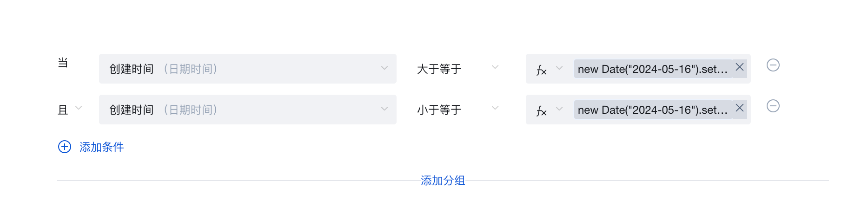Expand the 小于等于 operator dropdown
The width and height of the screenshot is (868, 201).
coord(495,109)
